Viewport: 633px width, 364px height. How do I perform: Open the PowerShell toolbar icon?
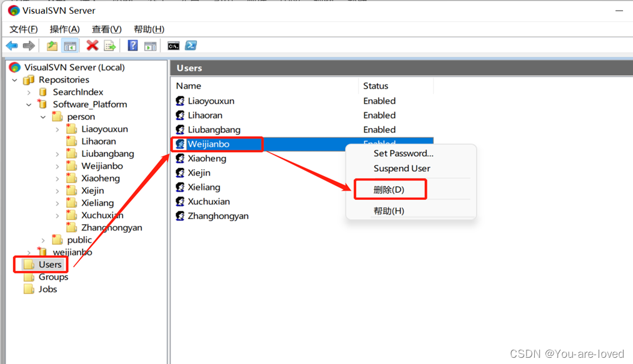(191, 46)
